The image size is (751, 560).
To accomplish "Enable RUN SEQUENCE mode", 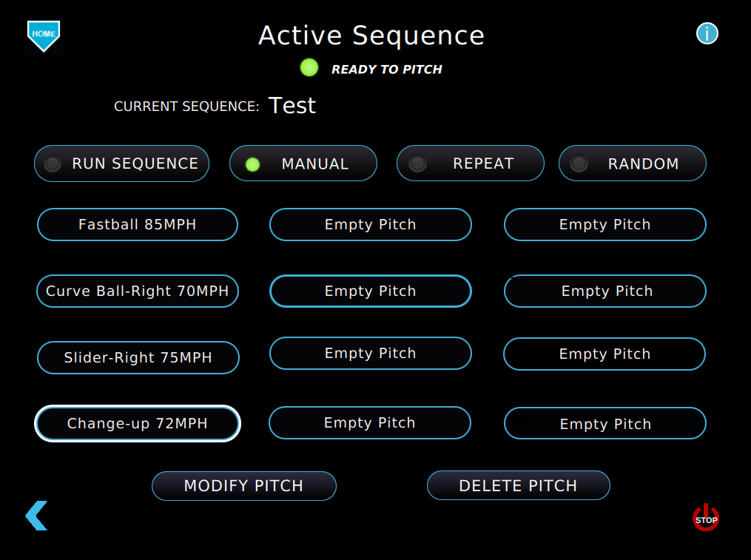I will [x=122, y=163].
